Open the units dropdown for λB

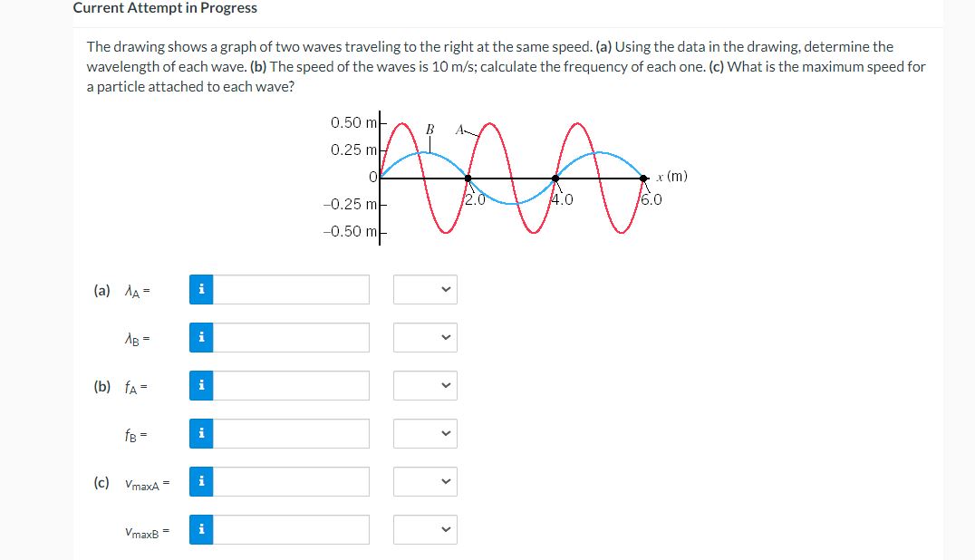click(x=425, y=337)
